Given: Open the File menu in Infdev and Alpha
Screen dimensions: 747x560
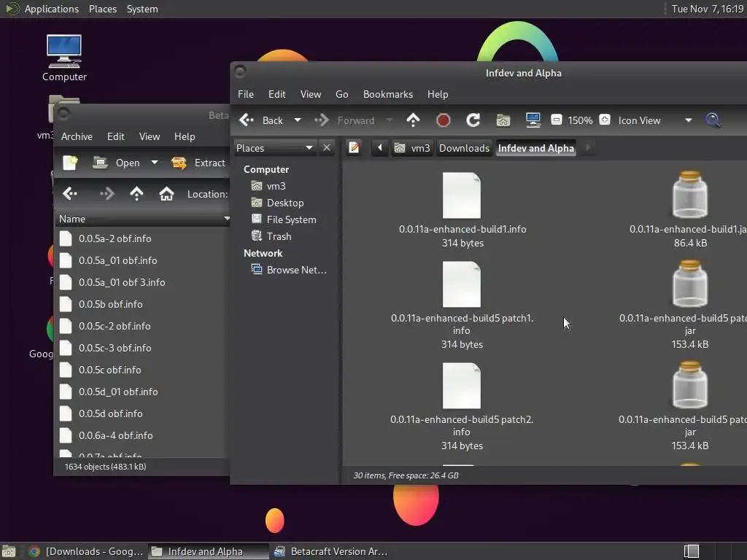Looking at the screenshot, I should (246, 94).
